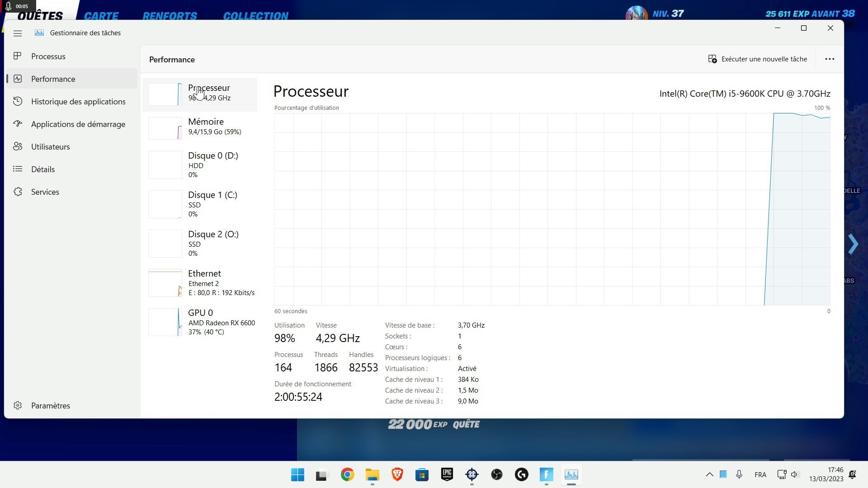Navigate to Services section
This screenshot has width=868, height=488.
tap(45, 191)
